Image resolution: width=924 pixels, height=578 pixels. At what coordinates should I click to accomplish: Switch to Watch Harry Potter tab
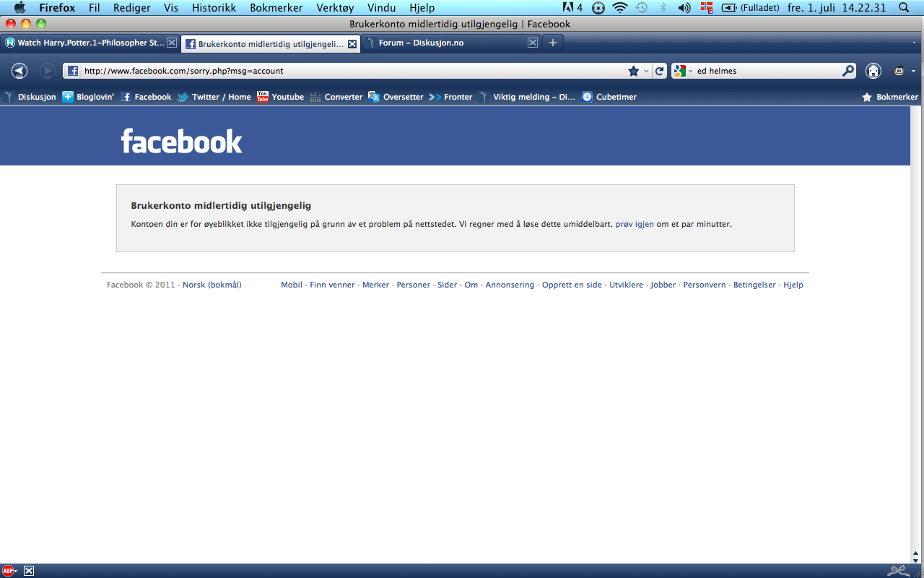coord(90,43)
